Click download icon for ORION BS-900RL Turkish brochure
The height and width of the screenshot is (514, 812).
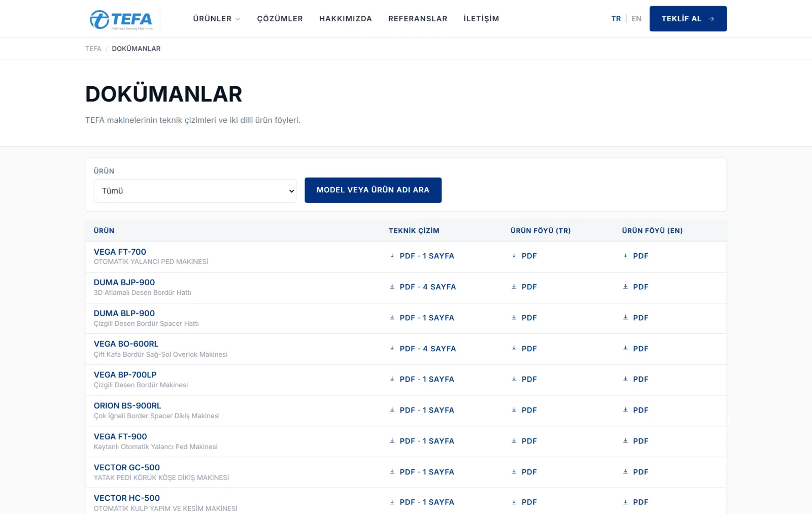pos(514,410)
